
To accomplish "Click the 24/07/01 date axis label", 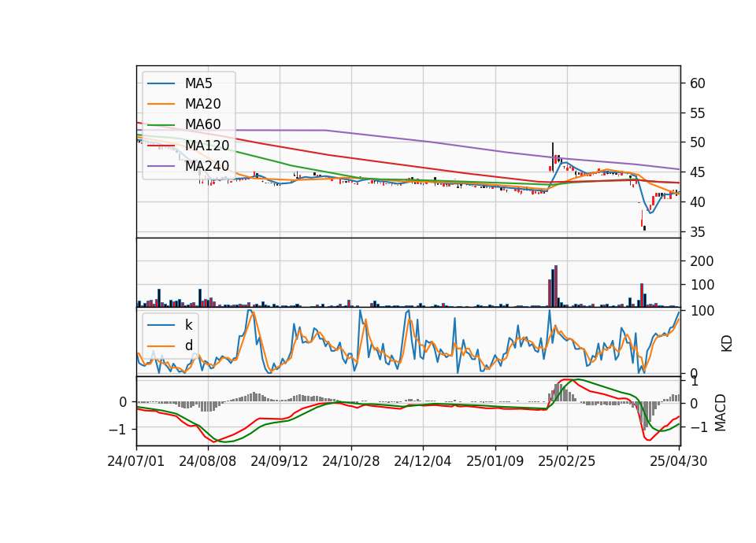I will point(136,461).
